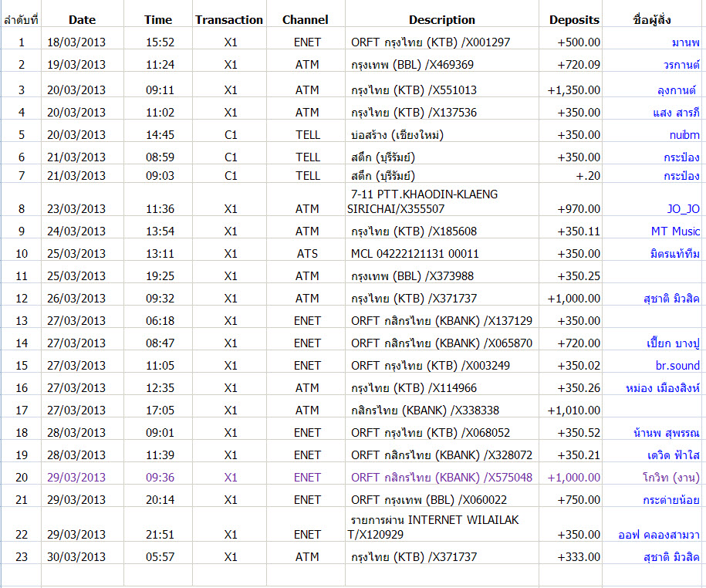Click name cell หม่อง เมืองสิงห์
Image resolution: width=706 pixels, height=588 pixels.
[x=663, y=388]
